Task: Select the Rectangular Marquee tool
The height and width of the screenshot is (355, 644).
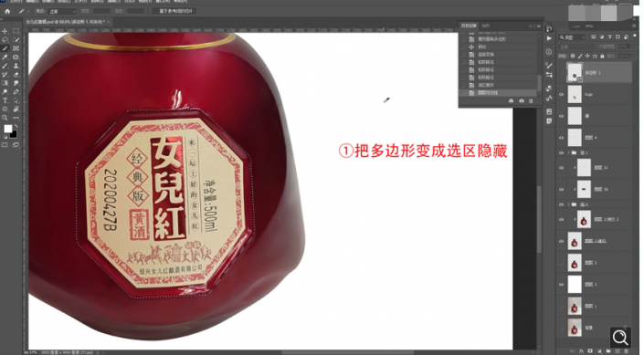Action: [16, 31]
